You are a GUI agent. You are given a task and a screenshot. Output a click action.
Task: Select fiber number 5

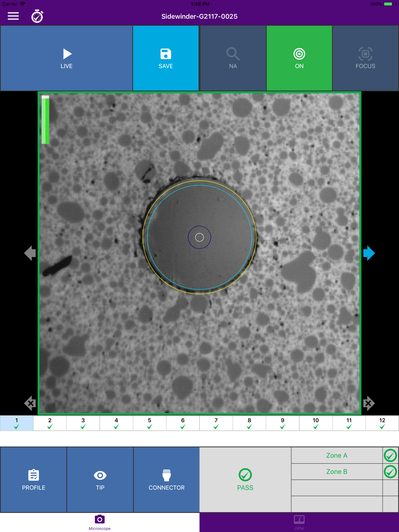coord(149,423)
